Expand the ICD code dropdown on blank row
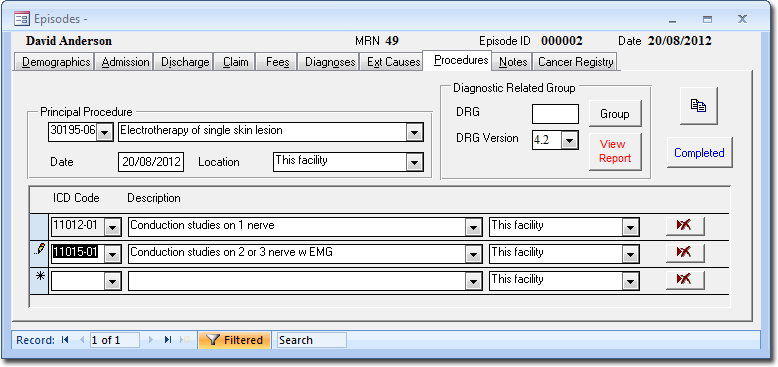 tap(113, 281)
